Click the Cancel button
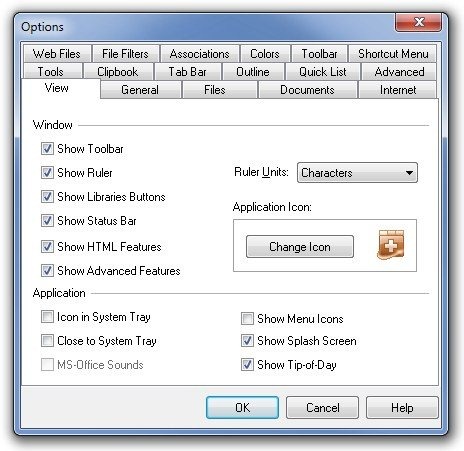 322,408
